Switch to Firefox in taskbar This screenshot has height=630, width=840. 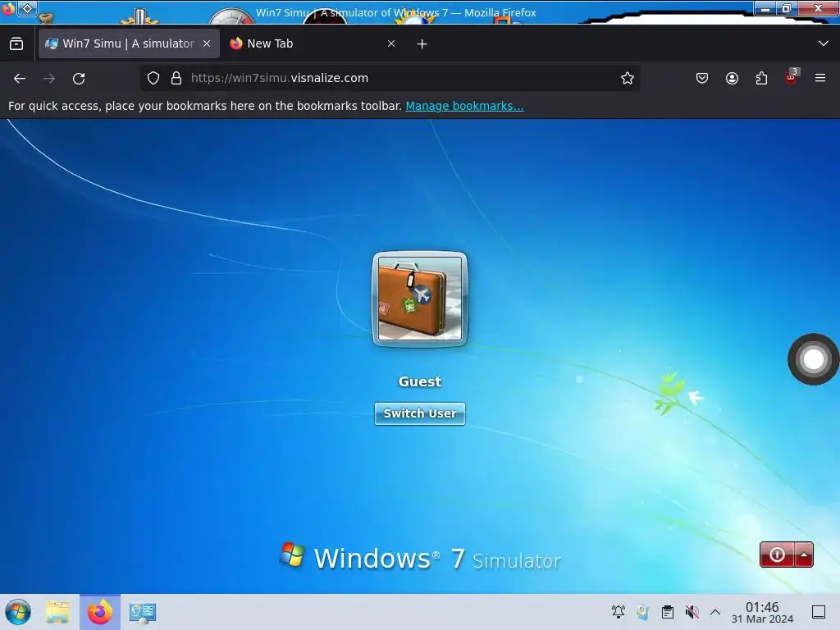pos(100,612)
